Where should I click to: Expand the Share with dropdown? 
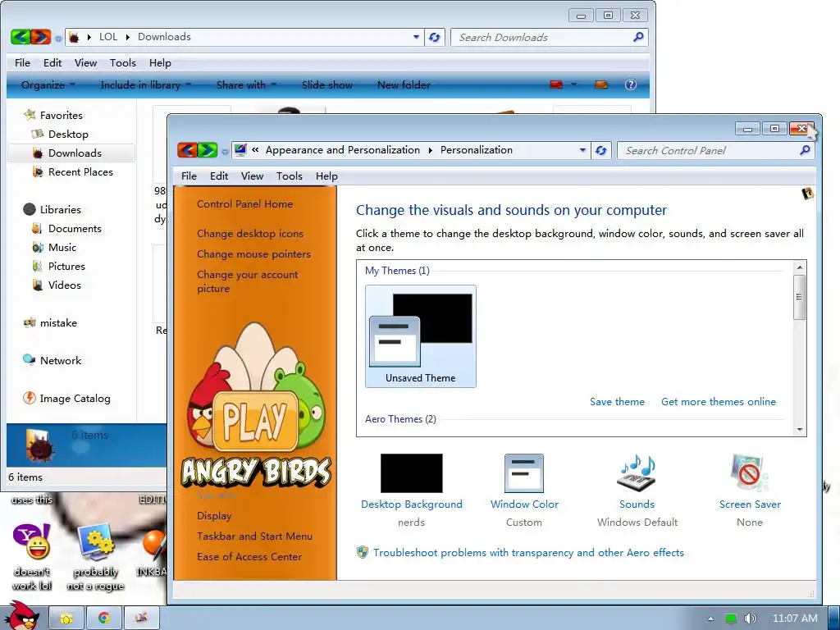[x=246, y=84]
